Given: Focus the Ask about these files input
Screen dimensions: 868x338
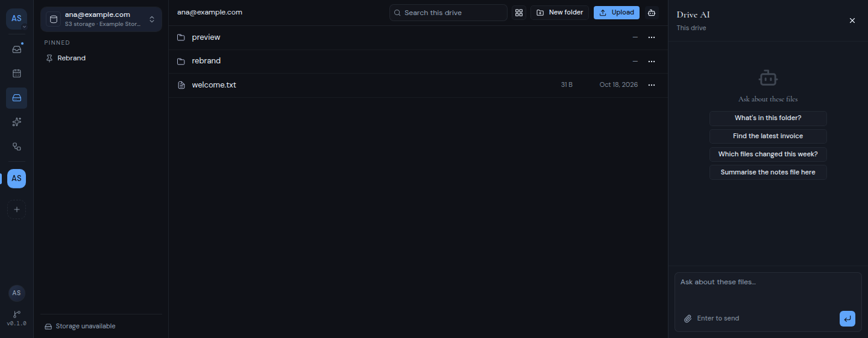Looking at the screenshot, I should click(768, 290).
